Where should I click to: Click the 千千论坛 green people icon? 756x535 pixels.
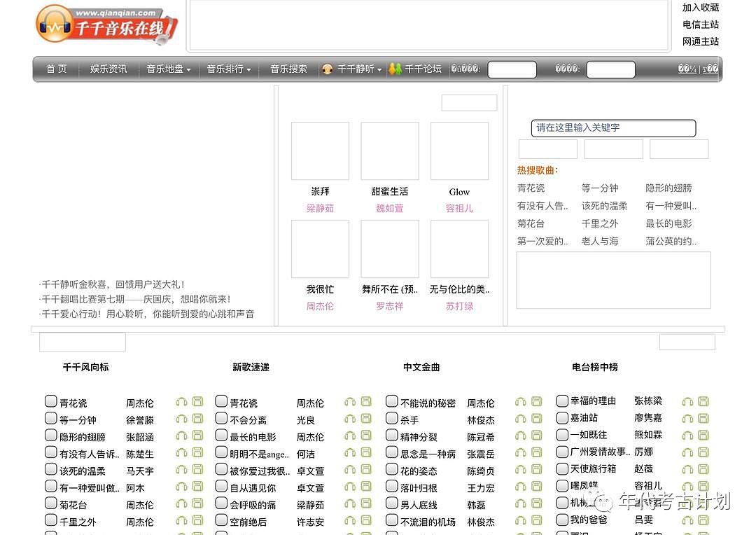tap(395, 69)
